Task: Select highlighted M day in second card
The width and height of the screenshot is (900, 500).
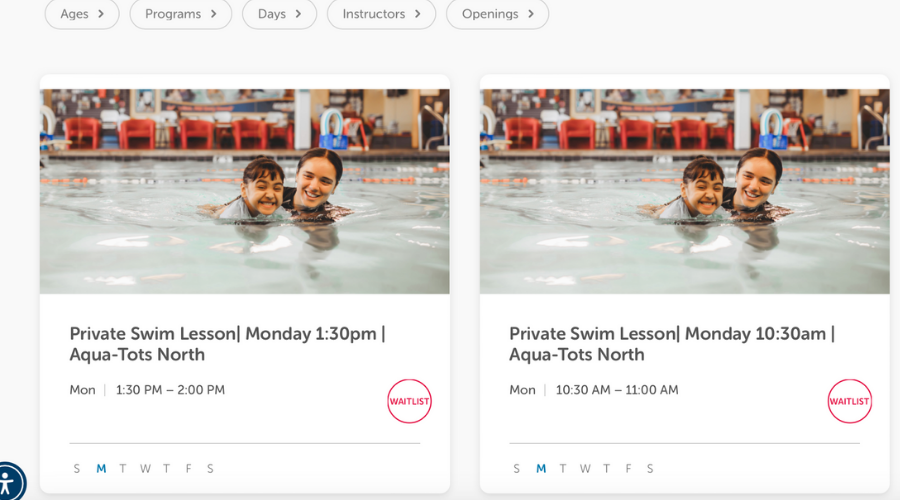Action: pyautogui.click(x=541, y=468)
